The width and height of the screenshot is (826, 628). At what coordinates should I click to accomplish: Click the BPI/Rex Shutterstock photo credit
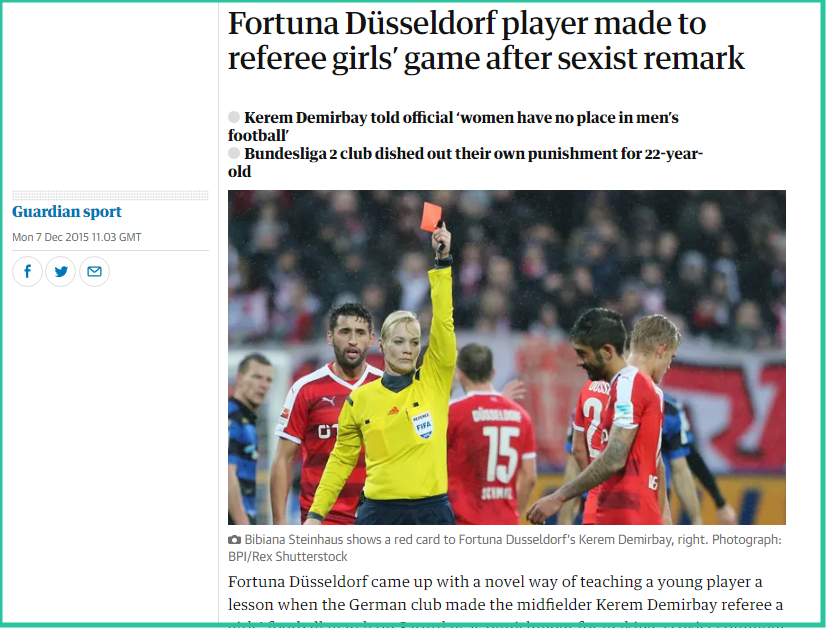coord(288,556)
